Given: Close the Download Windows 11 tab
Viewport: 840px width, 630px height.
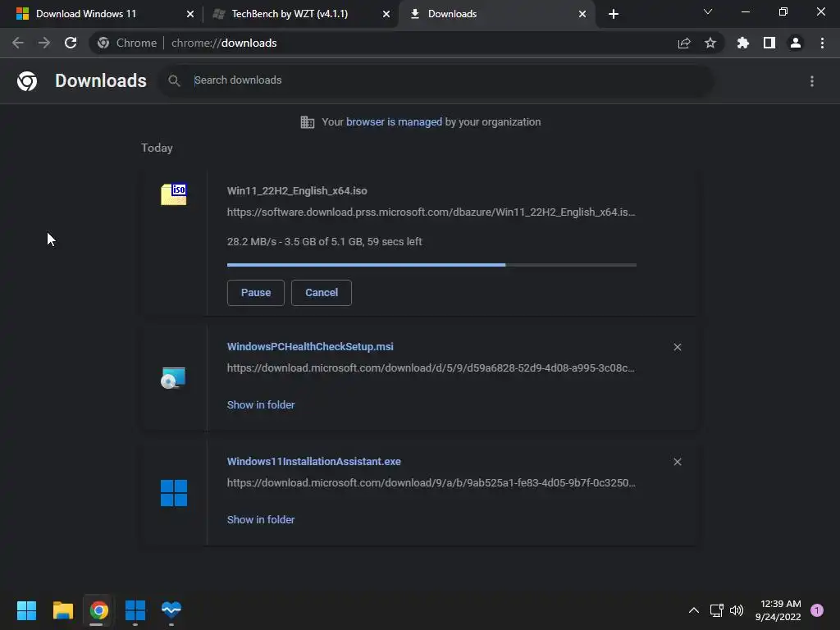Looking at the screenshot, I should (190, 14).
